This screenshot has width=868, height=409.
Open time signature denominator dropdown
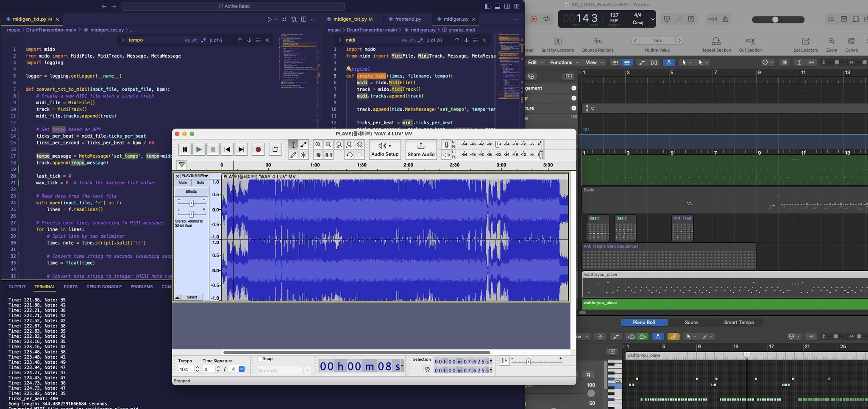click(241, 369)
